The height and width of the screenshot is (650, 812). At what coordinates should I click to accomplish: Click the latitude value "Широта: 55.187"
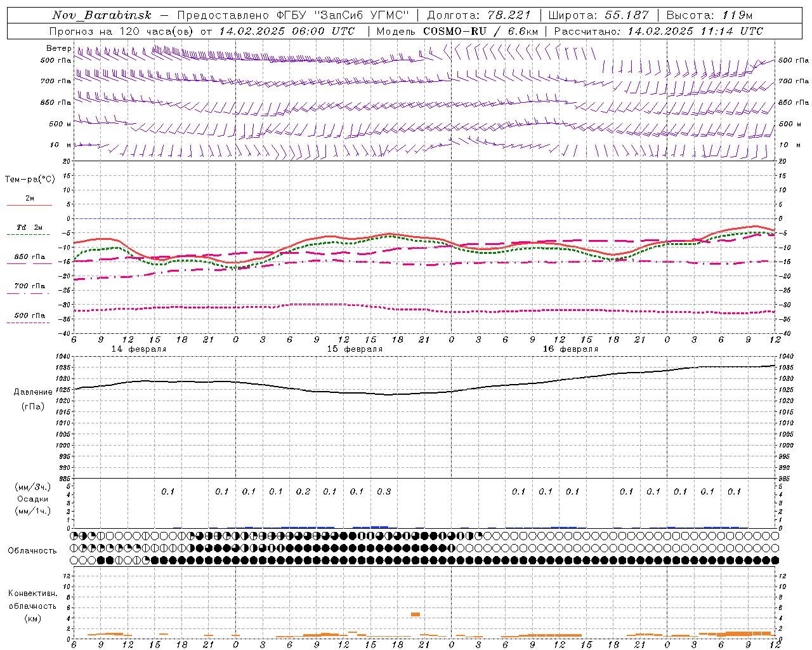(599, 15)
